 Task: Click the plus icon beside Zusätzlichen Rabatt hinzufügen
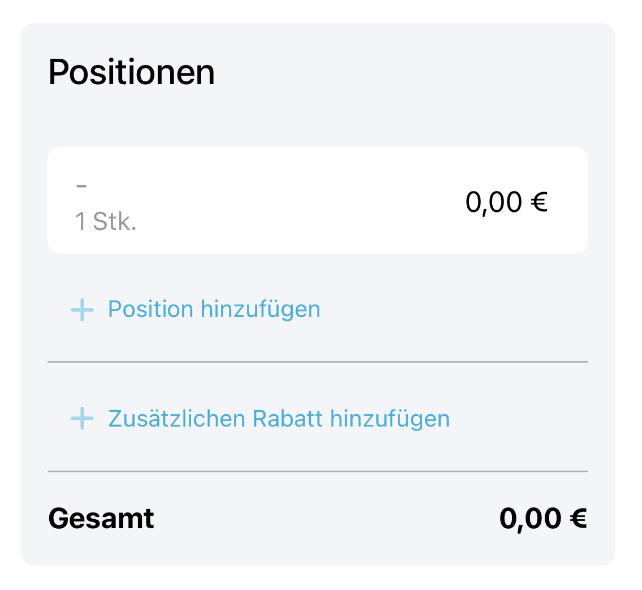pos(82,419)
